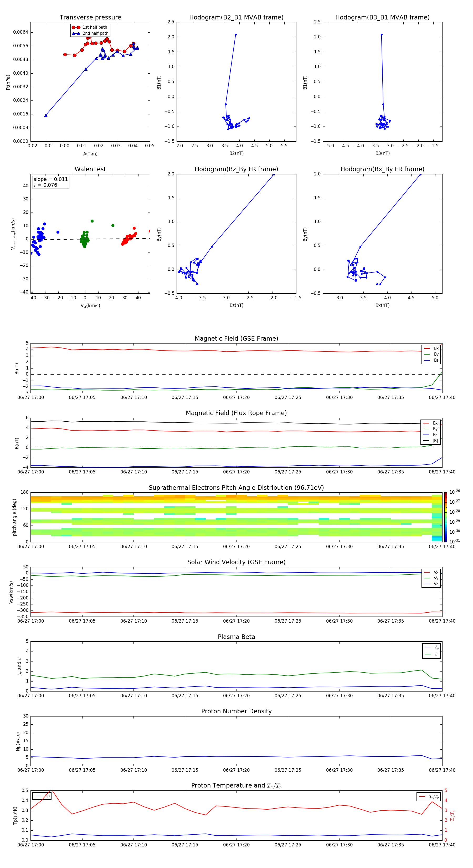
Task: Click the 'Vx' legend entry in velocity plot
Action: (x=431, y=572)
